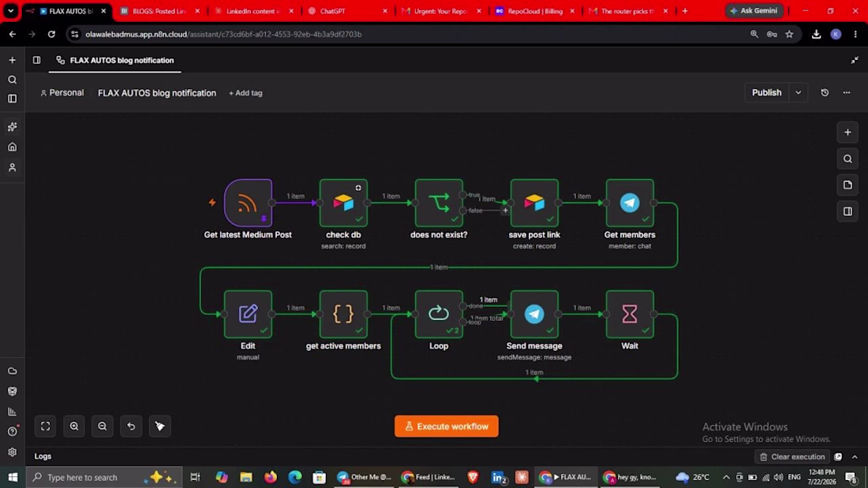Click Clear execution button

(x=792, y=456)
